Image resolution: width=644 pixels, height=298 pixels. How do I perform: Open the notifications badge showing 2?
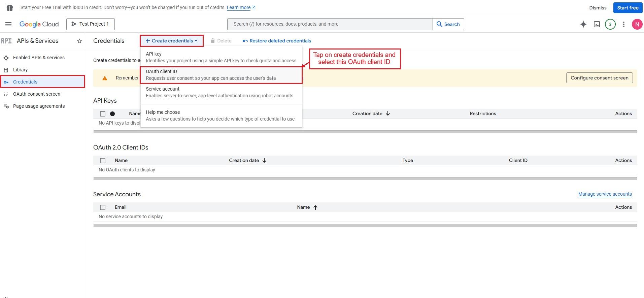click(610, 24)
